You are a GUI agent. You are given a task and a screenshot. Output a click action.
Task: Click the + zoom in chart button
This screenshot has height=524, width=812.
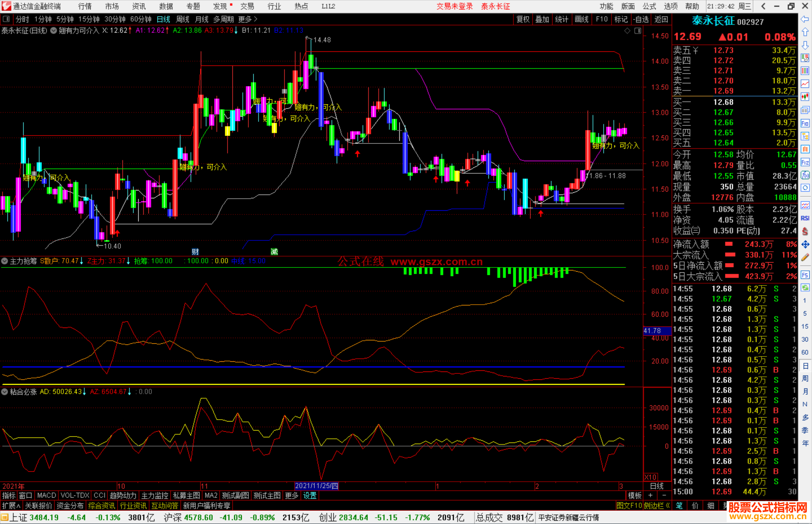point(651,495)
